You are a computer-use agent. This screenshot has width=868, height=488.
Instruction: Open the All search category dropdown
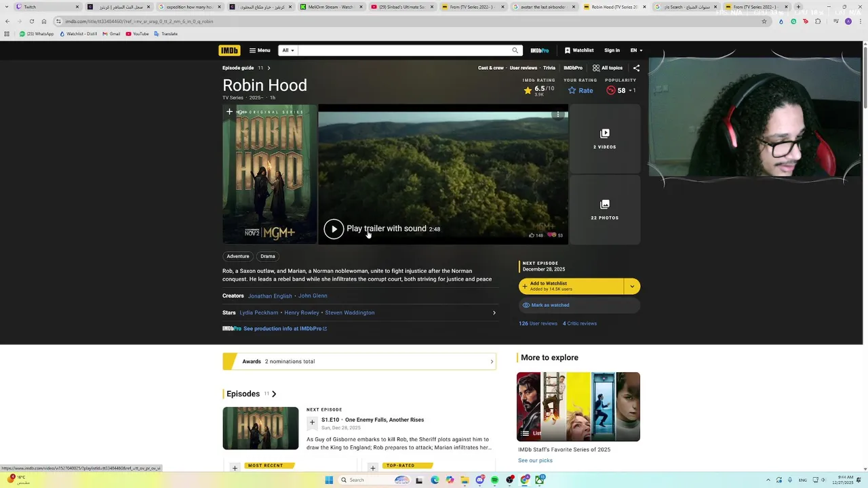(x=288, y=50)
